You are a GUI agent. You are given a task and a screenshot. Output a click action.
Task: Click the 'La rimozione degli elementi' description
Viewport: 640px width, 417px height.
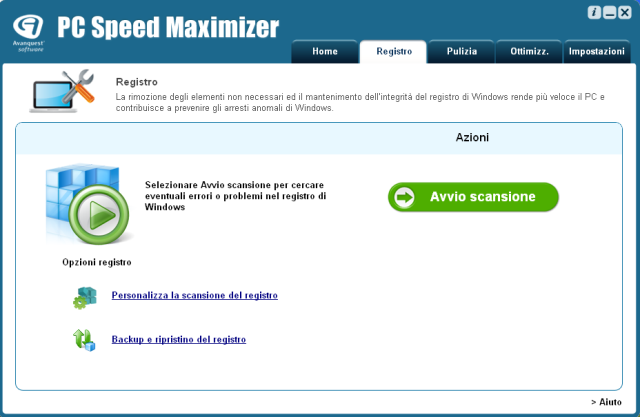coord(360,102)
